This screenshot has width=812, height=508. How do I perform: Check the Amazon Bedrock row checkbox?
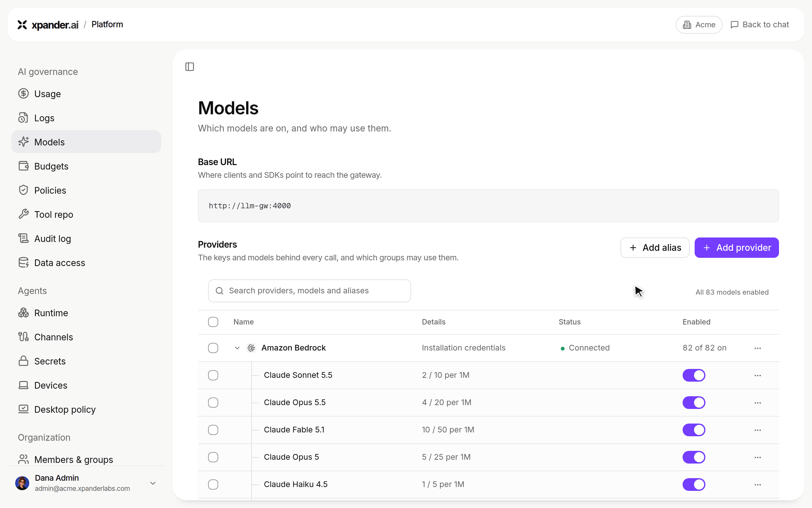213,348
